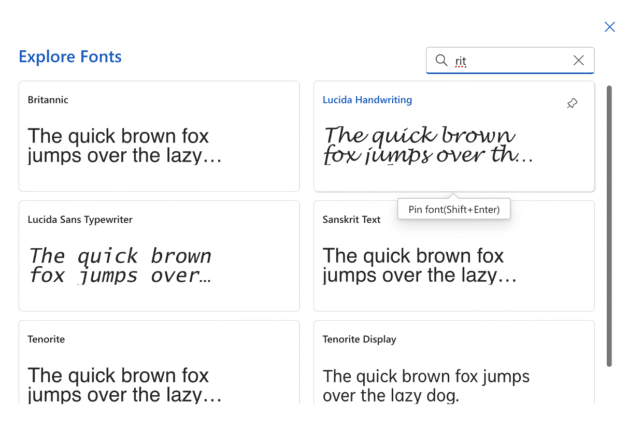Select the Lucida Sans Typewriter font name
Image resolution: width=628 pixels, height=431 pixels.
(x=80, y=219)
